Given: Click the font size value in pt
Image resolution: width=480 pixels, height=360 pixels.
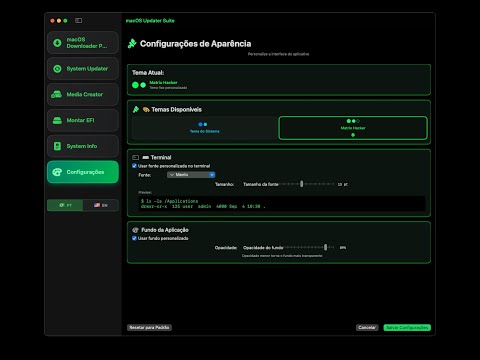Looking at the screenshot, I should pyautogui.click(x=343, y=184).
